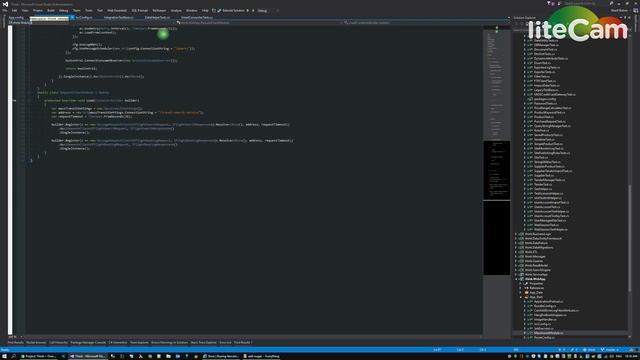Start debugging with the play arrow

[248, 11]
